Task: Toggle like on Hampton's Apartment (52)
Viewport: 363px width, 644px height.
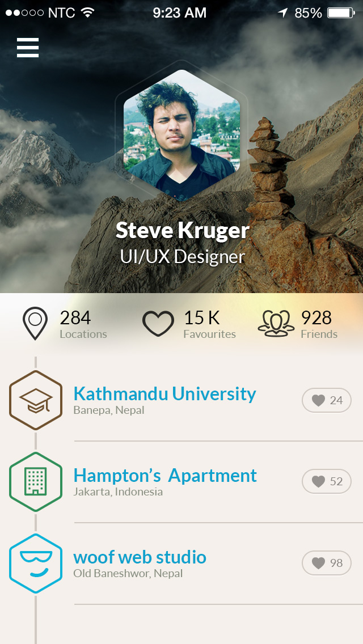Action: 327,481
